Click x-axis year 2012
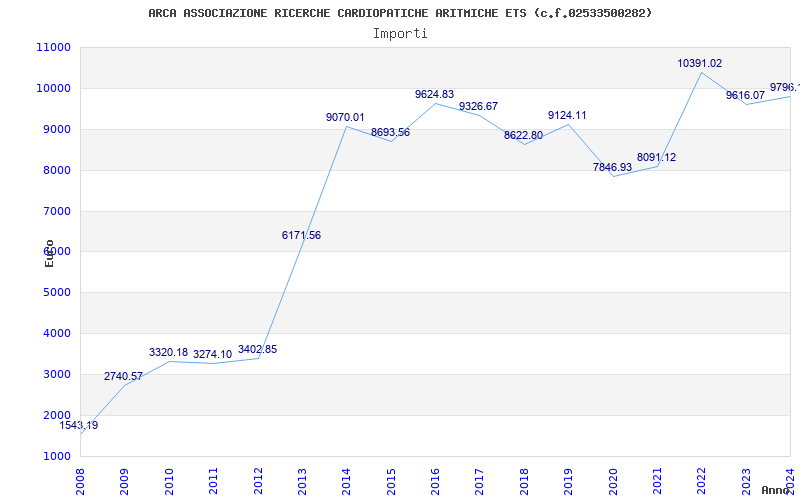The height and width of the screenshot is (500, 800). [257, 483]
